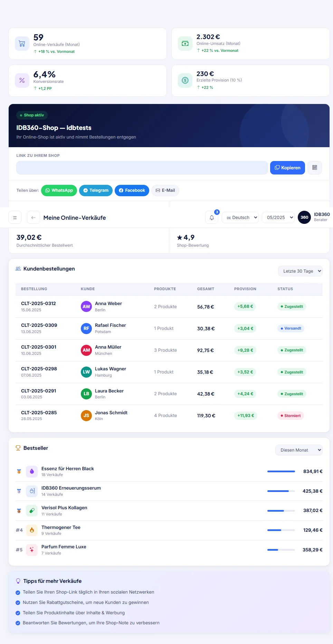333x644 pixels.
Task: Share the shop via WhatsApp
Action: pos(59,190)
